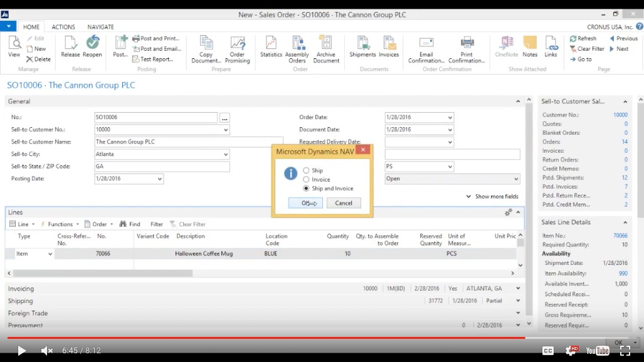Open Item No. 70066 link
This screenshot has height=362, width=644.
point(620,235)
